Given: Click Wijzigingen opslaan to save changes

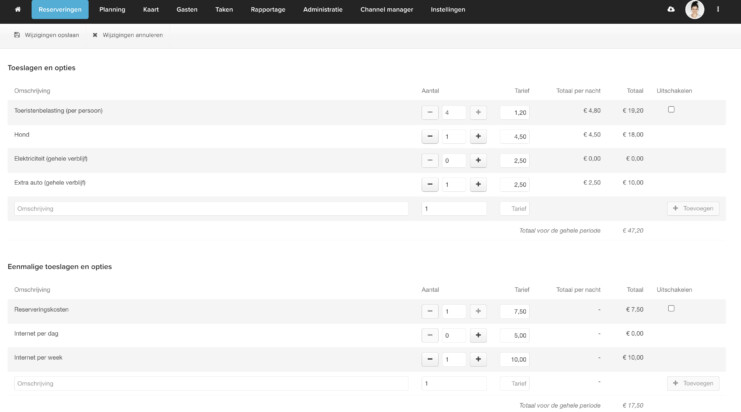Looking at the screenshot, I should [x=48, y=35].
